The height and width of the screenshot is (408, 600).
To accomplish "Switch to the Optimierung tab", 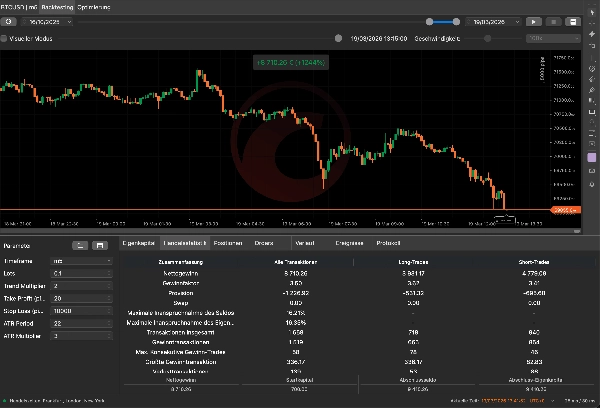I will point(94,7).
